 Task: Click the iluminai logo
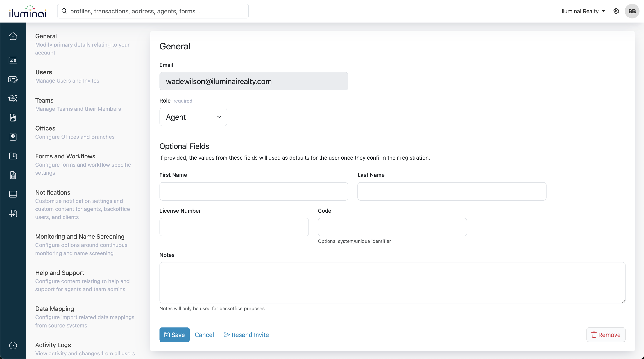click(x=28, y=11)
